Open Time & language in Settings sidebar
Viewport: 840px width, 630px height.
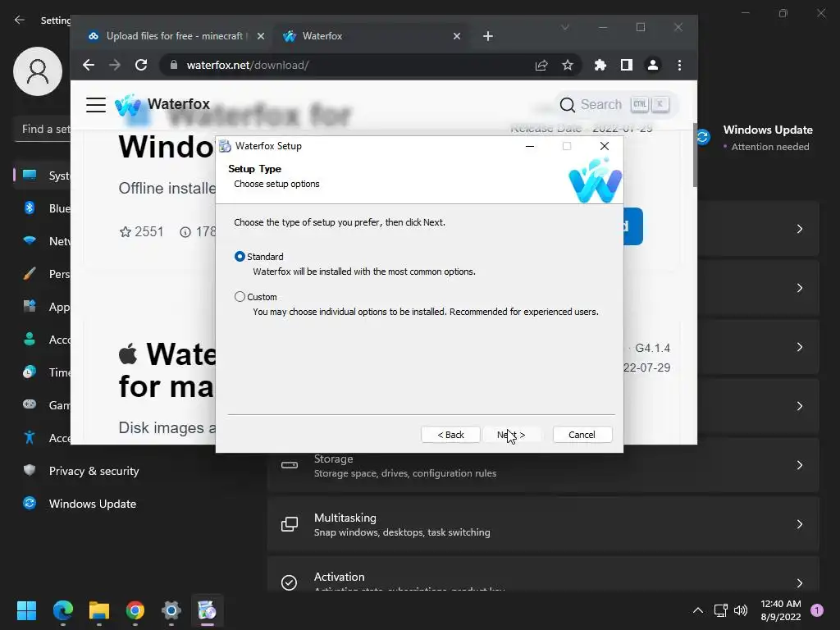[x=42, y=372]
